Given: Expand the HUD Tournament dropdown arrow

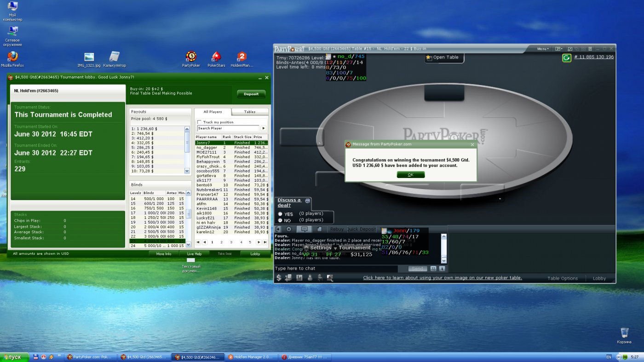Looking at the screenshot, I should [x=335, y=248].
